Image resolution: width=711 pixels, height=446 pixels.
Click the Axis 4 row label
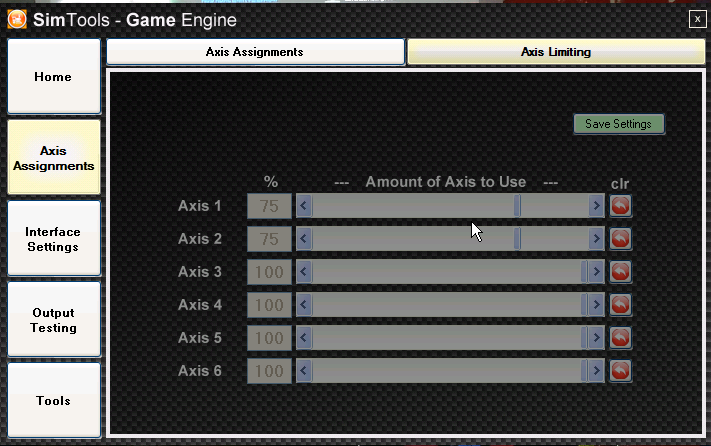tap(200, 305)
